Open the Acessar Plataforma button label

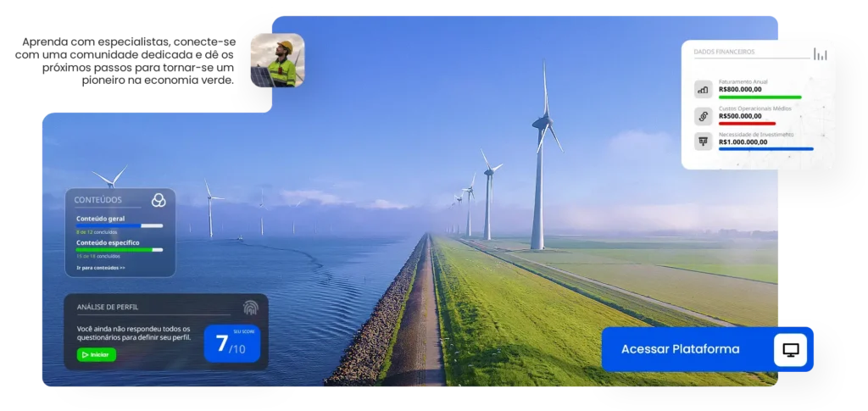pyautogui.click(x=680, y=349)
